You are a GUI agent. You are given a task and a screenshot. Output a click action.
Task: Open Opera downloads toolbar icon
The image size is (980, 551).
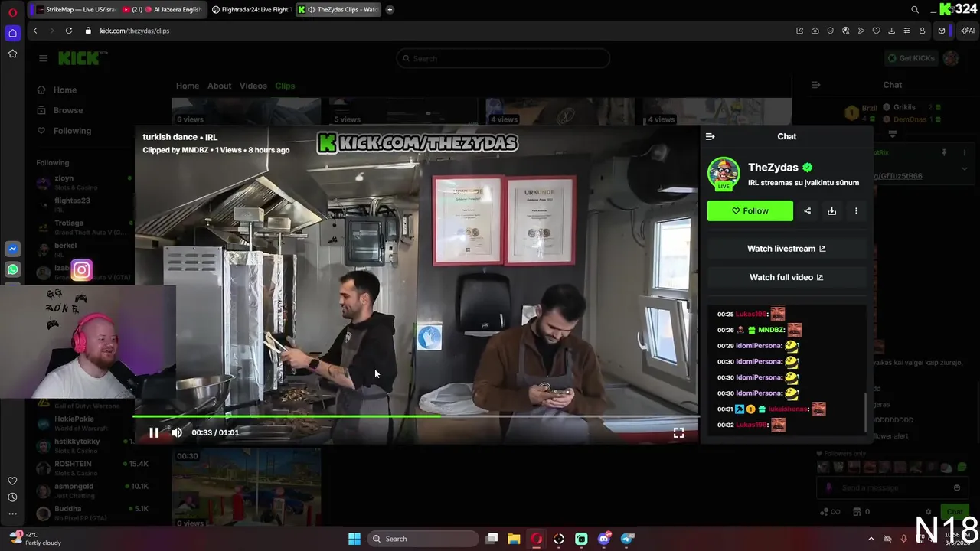tap(891, 31)
